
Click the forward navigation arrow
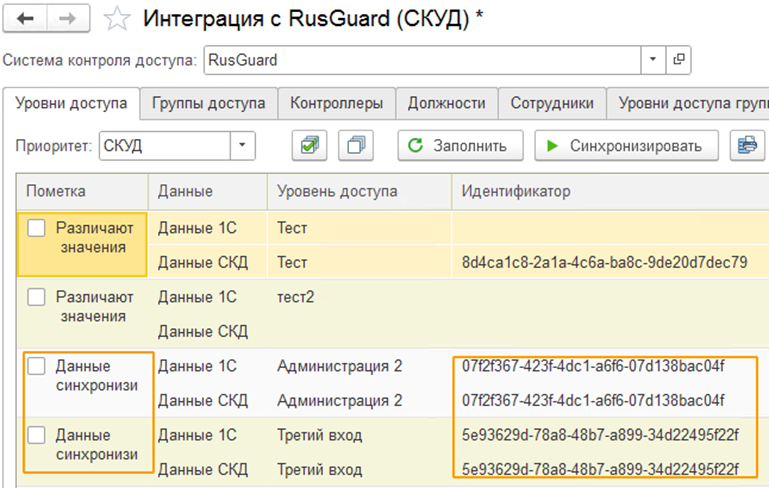(x=68, y=18)
